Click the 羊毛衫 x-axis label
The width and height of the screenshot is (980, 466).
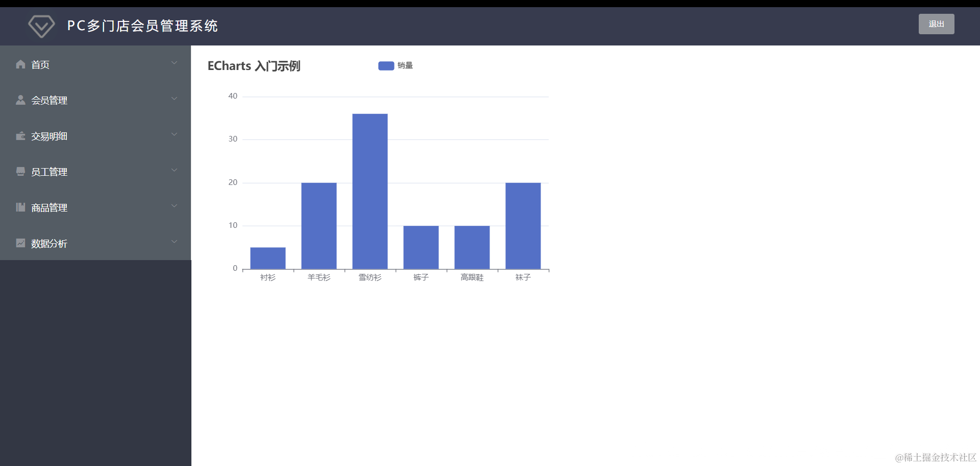[x=319, y=277]
